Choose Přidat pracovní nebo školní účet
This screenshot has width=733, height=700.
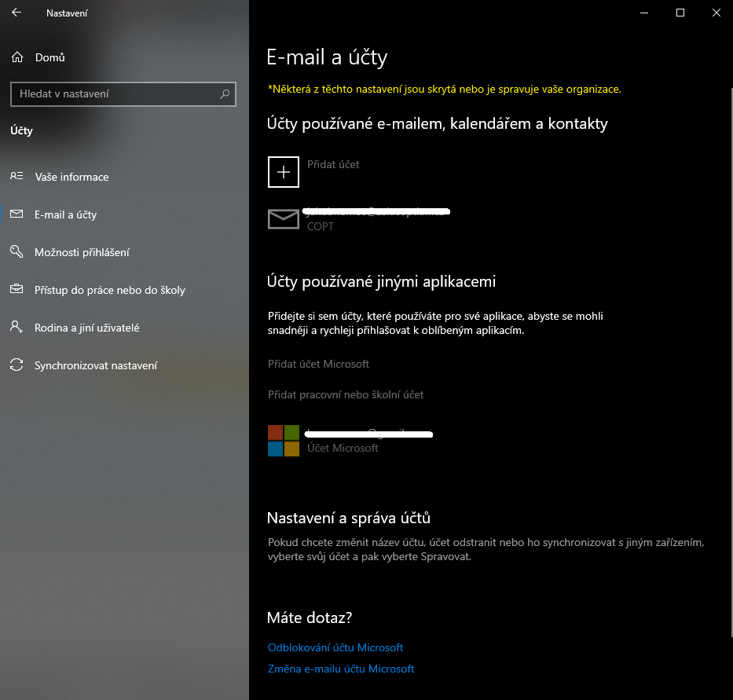pos(346,394)
